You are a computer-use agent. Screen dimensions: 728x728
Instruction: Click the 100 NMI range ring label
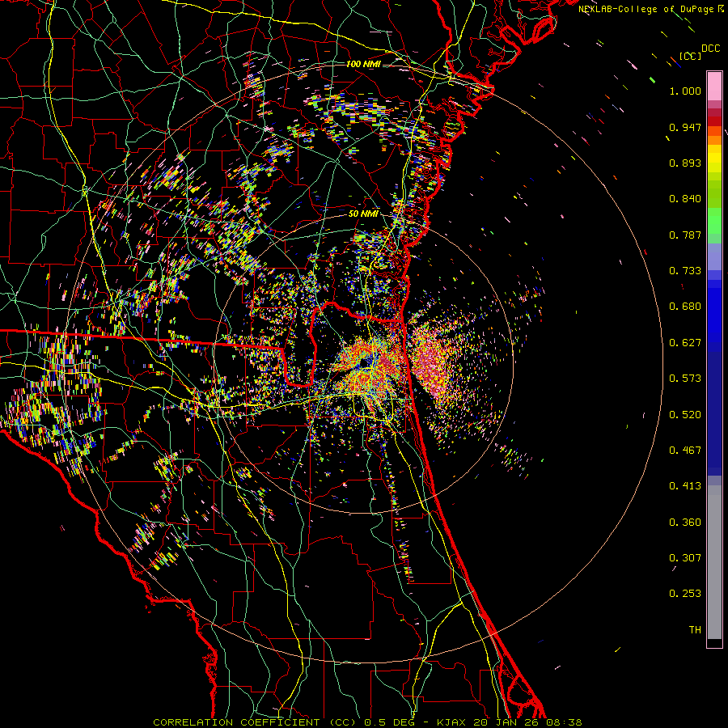pyautogui.click(x=363, y=64)
